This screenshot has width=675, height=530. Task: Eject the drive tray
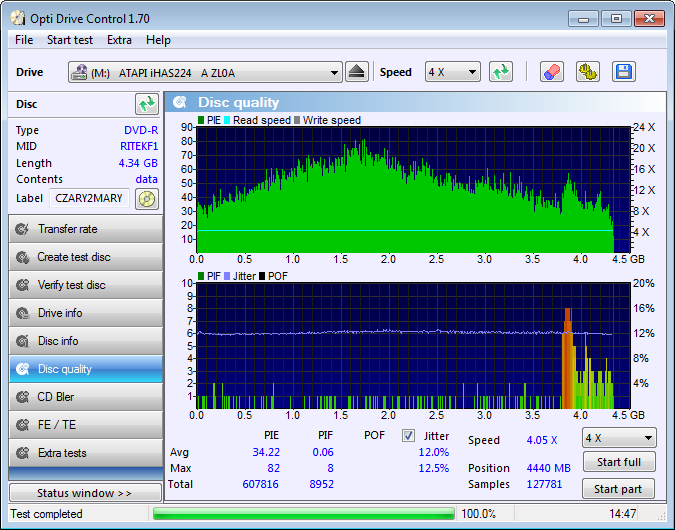pos(356,72)
